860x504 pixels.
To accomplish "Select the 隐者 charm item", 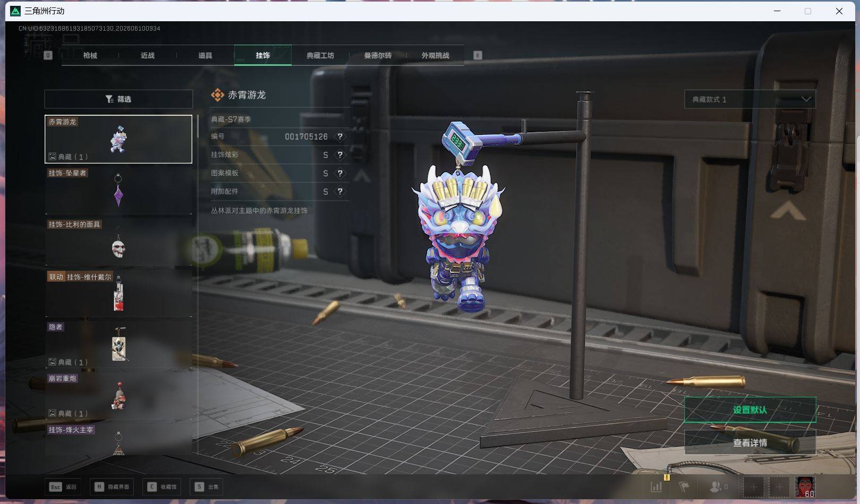I will pos(118,344).
